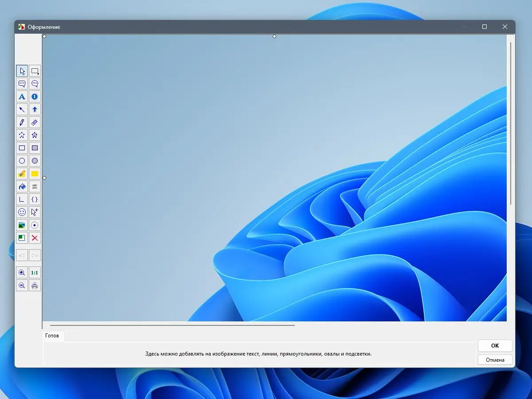Pick the rounded speech bubble tool
The image size is (532, 399).
coord(35,84)
